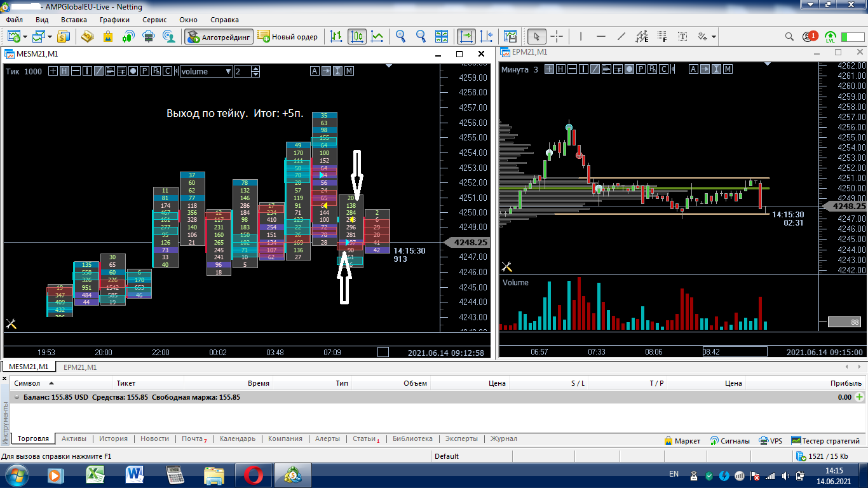Screen dimensions: 868x488
Task: Select the horizontal line drawing tool
Action: point(601,36)
